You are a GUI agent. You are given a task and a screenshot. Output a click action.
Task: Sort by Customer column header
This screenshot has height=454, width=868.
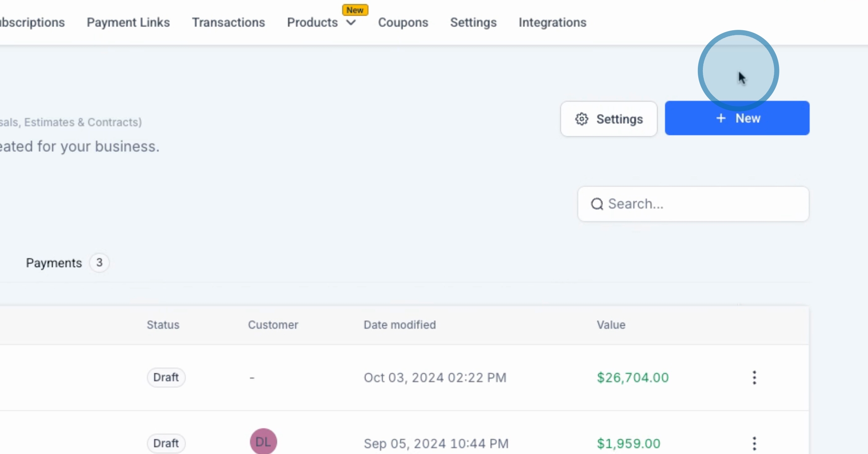point(273,325)
